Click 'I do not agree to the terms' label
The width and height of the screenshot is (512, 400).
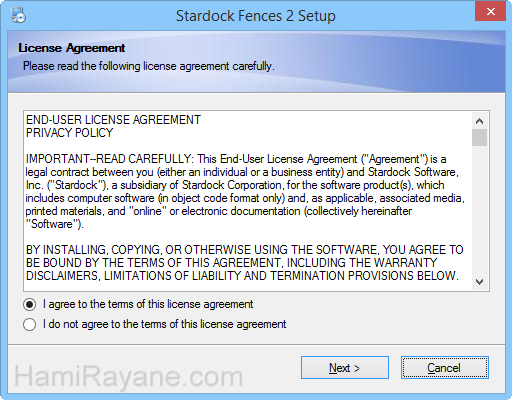[x=164, y=324]
